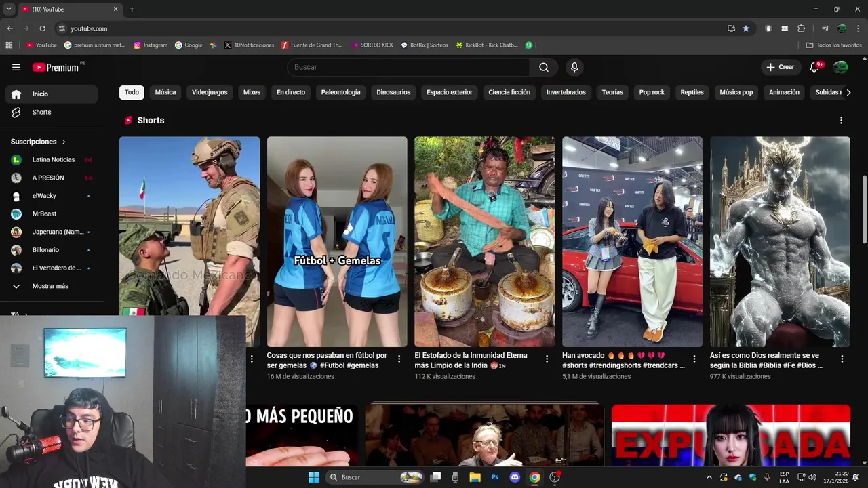868x488 pixels.
Task: Open options for El Estofado short
Action: click(547, 359)
